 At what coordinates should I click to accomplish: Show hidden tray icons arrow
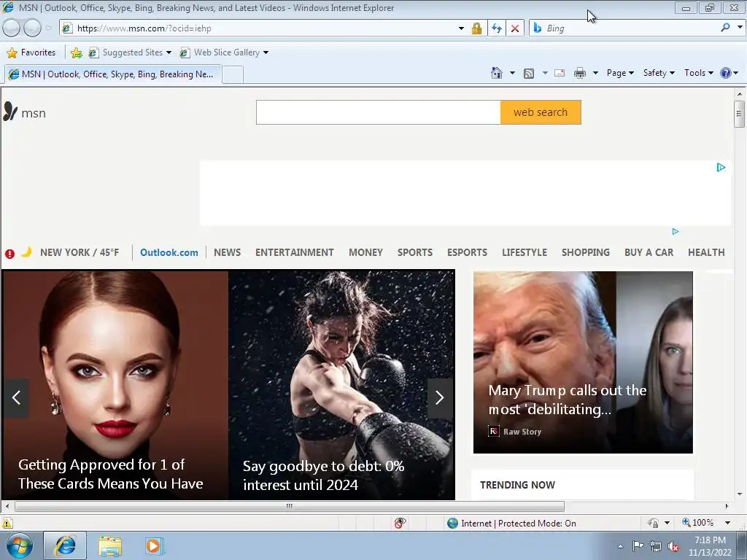pos(620,547)
